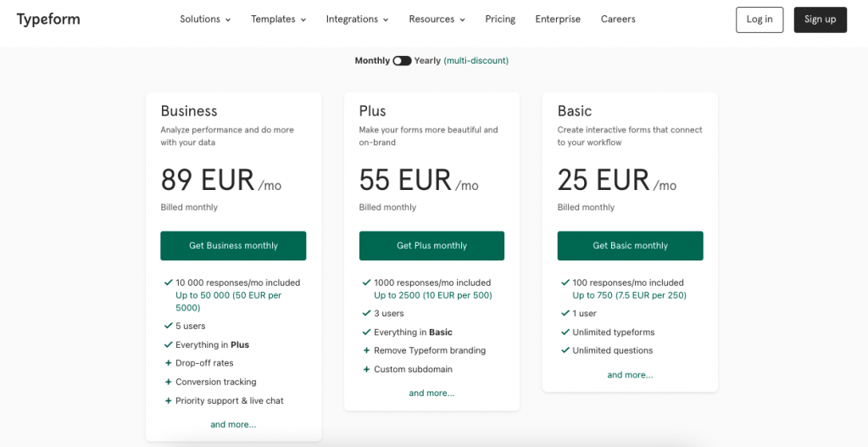Screen dimensions: 868x447
Task: Click the '25 EUR' price
Action: (x=604, y=180)
